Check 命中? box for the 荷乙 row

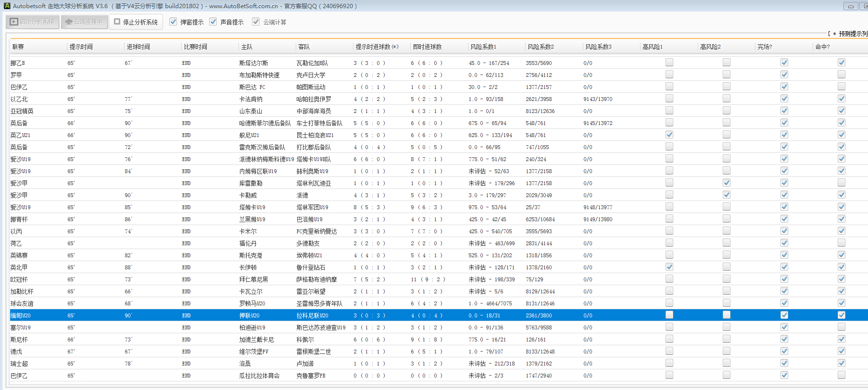pos(841,243)
